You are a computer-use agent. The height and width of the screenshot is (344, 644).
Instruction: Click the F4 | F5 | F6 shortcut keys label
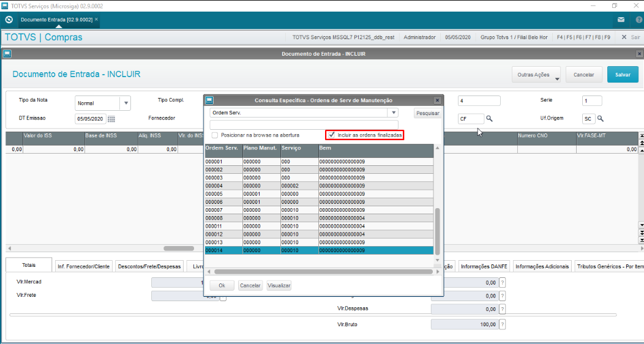pyautogui.click(x=583, y=37)
